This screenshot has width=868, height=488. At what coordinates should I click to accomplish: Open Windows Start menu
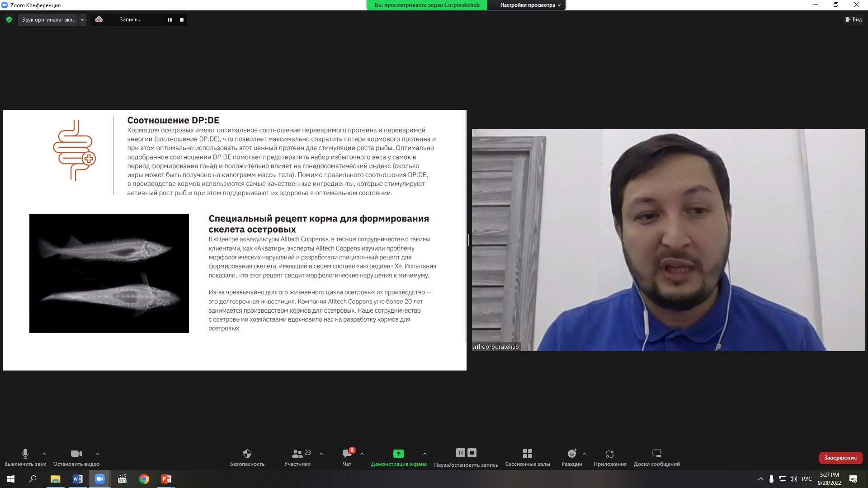(11, 479)
